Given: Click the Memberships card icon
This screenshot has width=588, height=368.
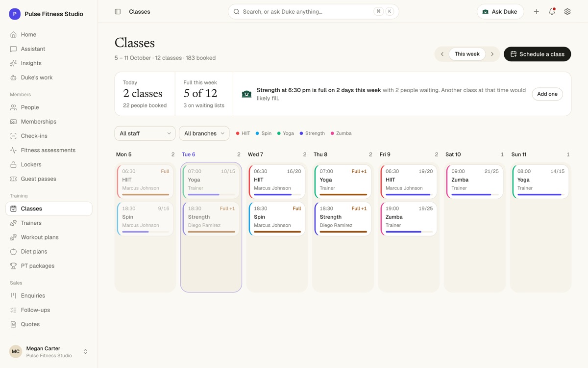Looking at the screenshot, I should [13, 122].
